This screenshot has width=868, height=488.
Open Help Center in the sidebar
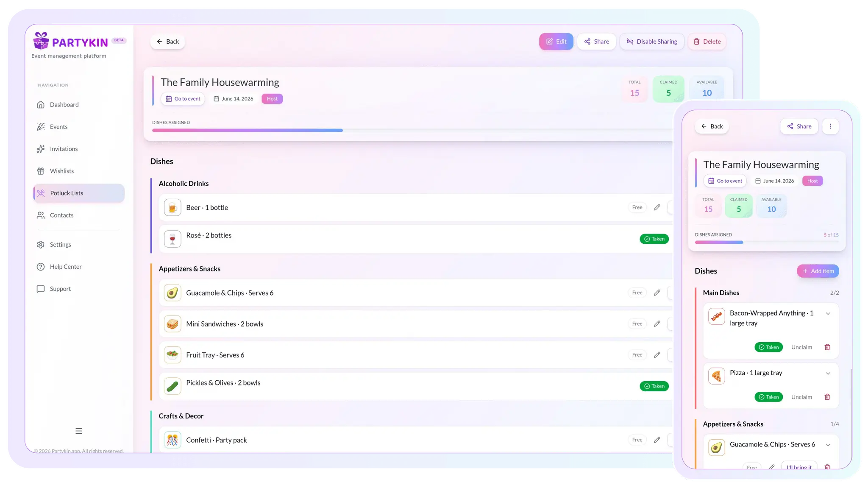click(78, 267)
